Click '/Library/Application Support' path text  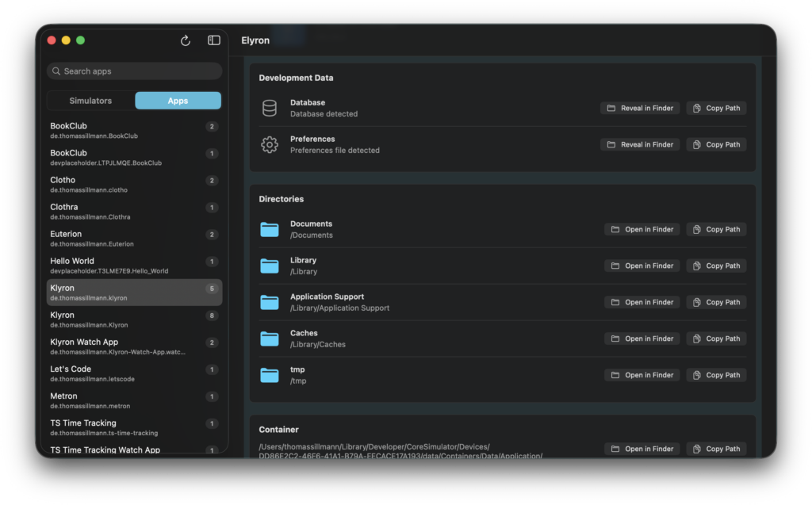point(339,308)
